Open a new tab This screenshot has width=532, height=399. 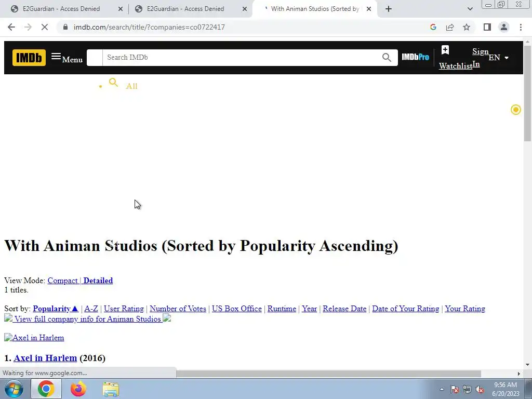pyautogui.click(x=389, y=9)
